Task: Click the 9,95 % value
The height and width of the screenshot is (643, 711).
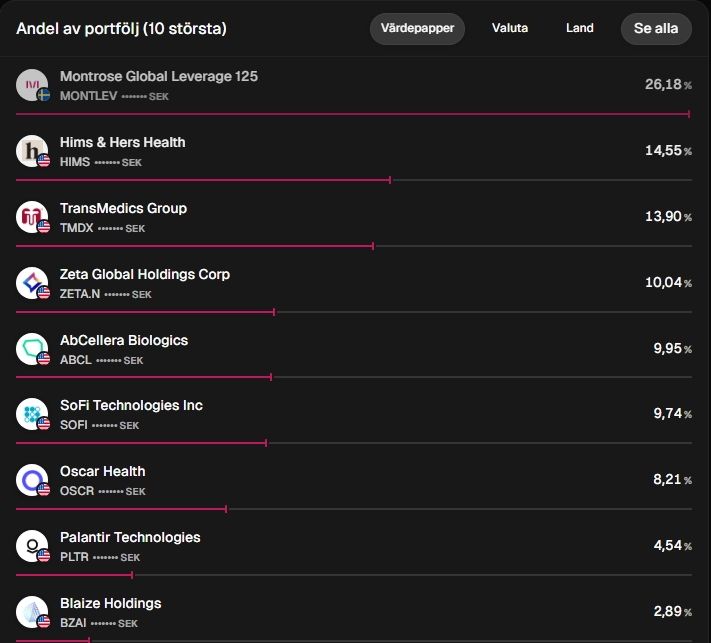Action: tap(672, 348)
